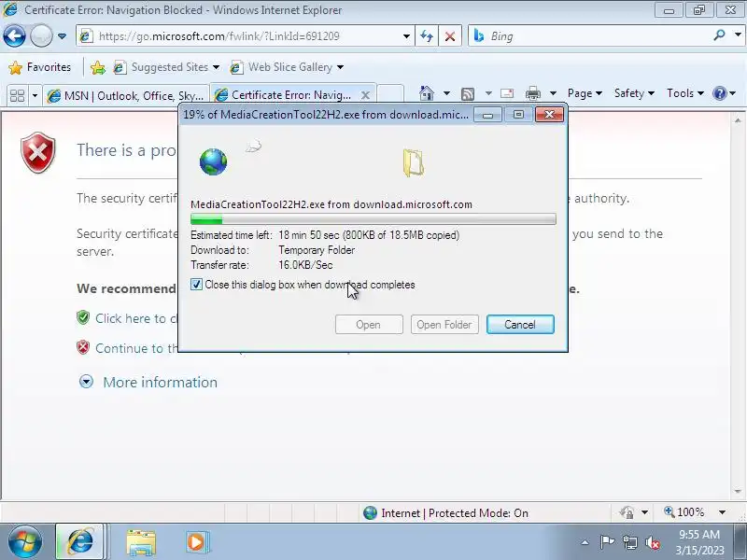Click the Open Folder button
The width and height of the screenshot is (747, 560).
444,325
